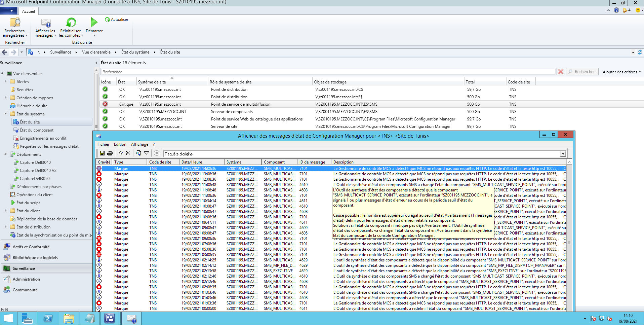Open the Requête d'origine dropdown

click(563, 154)
